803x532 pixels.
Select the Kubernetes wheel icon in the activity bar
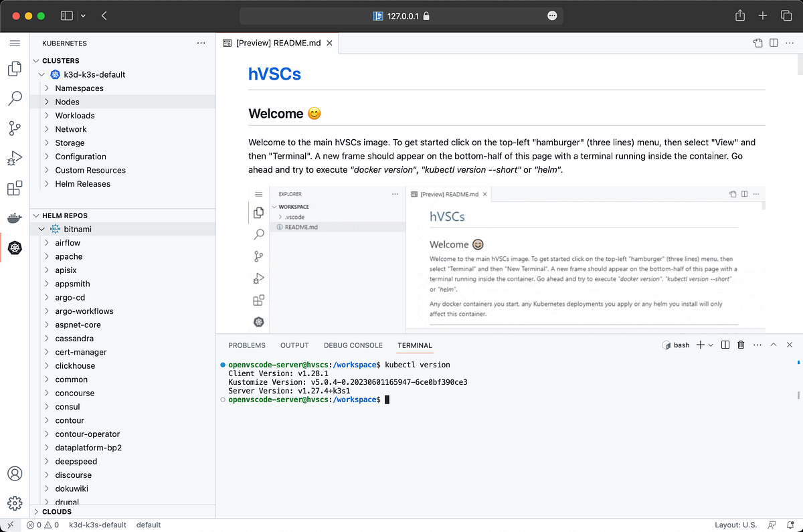pos(15,248)
